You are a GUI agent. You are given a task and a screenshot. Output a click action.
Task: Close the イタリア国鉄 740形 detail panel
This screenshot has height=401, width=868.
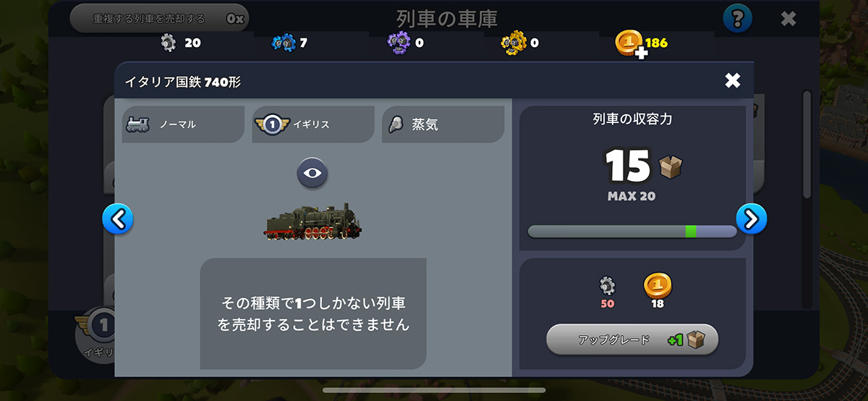(733, 80)
